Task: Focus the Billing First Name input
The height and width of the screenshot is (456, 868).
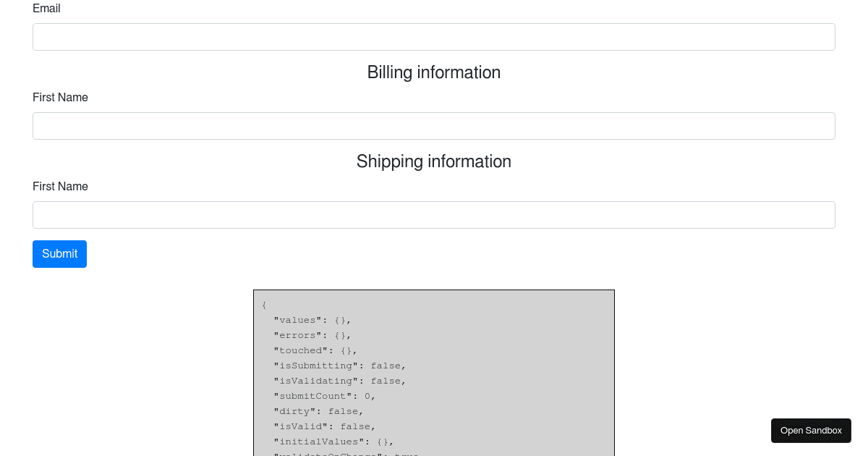Action: [x=434, y=126]
